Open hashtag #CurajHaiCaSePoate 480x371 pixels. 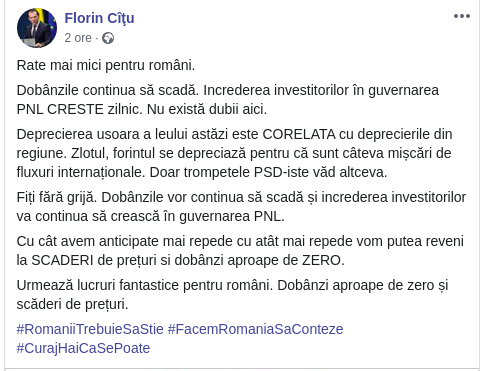click(83, 348)
